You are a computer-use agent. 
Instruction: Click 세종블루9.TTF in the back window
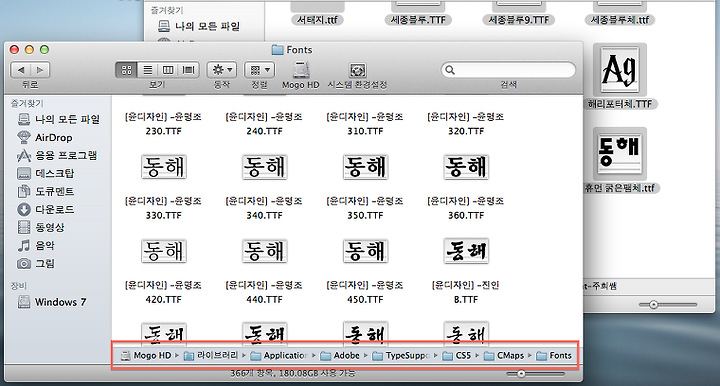pos(519,20)
